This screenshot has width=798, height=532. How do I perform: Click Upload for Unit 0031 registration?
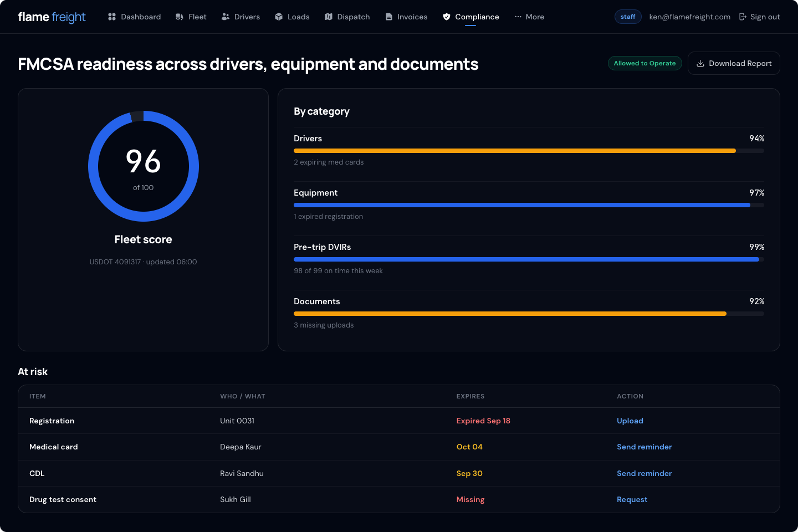[x=630, y=421]
